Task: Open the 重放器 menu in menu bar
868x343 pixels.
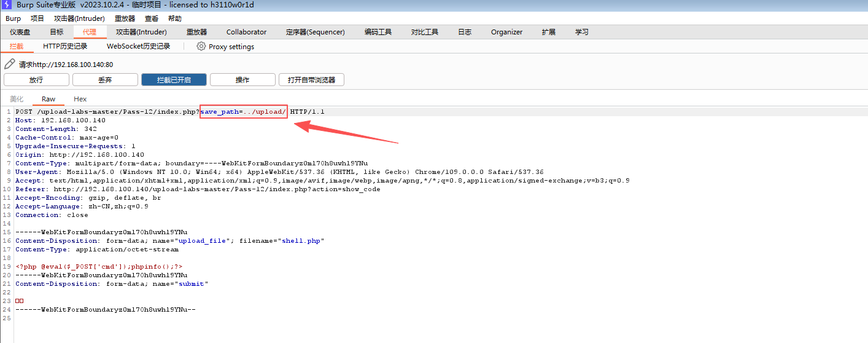Action: [x=125, y=18]
